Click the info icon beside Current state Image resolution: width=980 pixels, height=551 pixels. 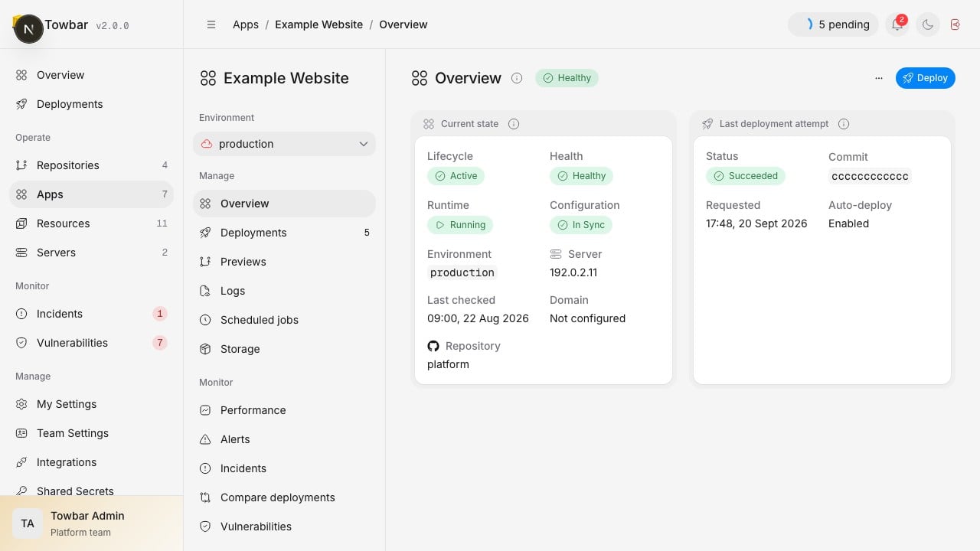(x=514, y=124)
